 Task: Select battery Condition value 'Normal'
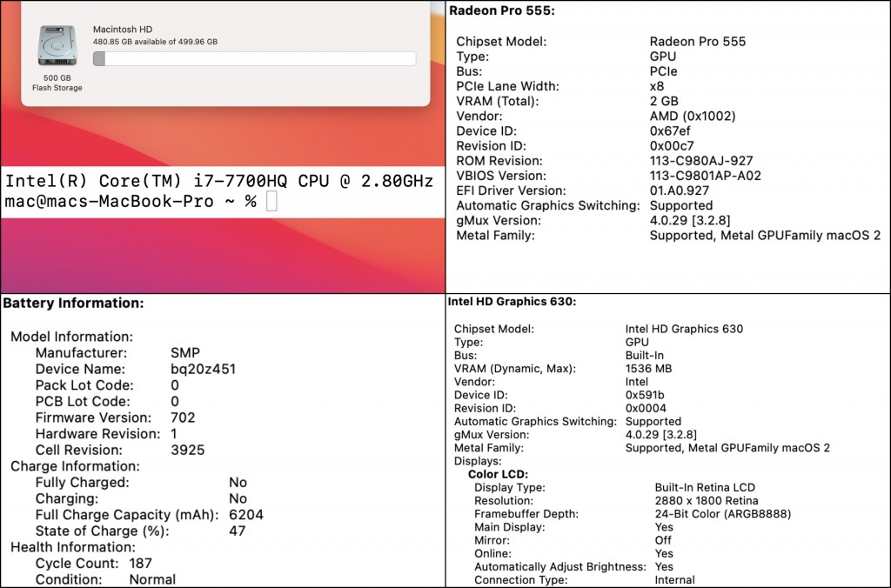pos(152,579)
